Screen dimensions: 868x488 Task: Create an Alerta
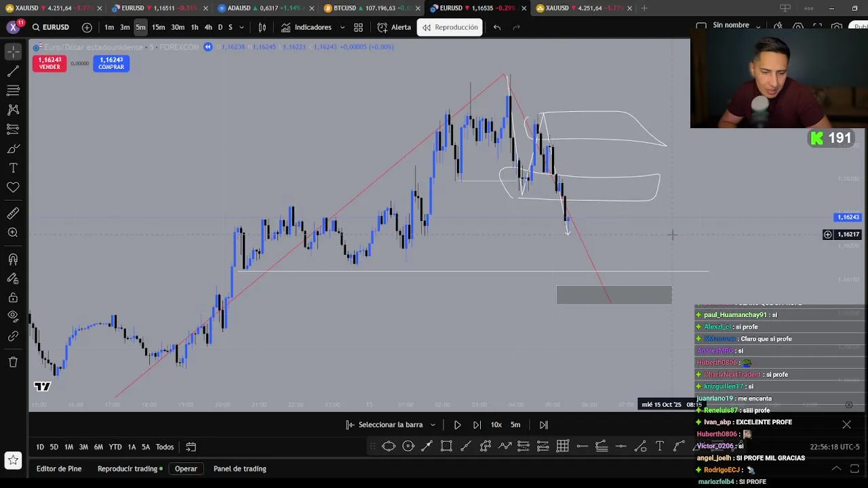click(x=394, y=27)
